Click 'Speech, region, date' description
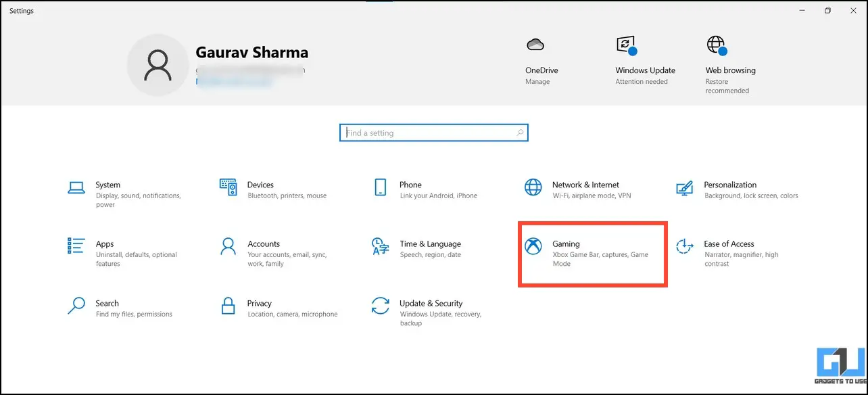Viewport: 868px width, 395px height. pos(430,255)
